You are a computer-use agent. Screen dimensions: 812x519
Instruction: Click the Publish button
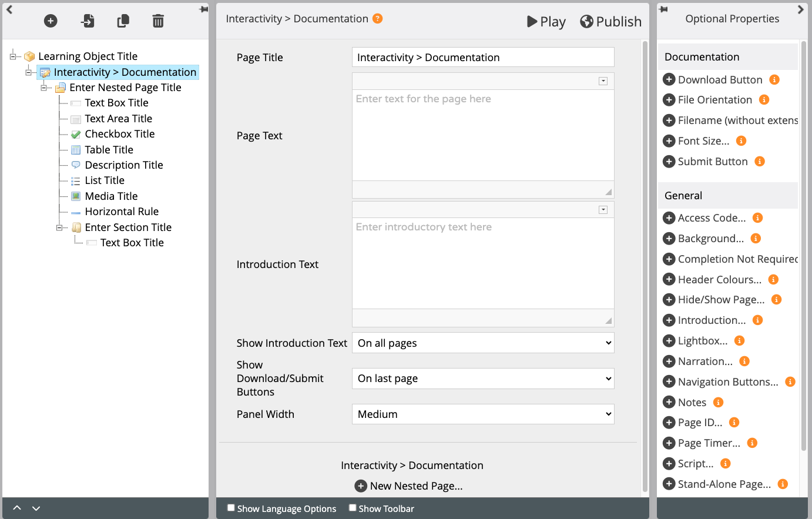pyautogui.click(x=610, y=22)
